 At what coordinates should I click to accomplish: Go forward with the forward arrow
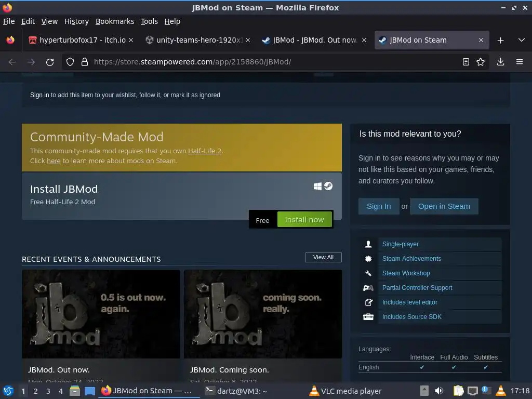pyautogui.click(x=31, y=62)
